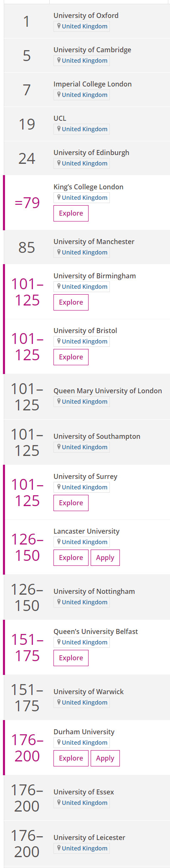Open University of Southampton page
The image size is (170, 868).
(97, 436)
